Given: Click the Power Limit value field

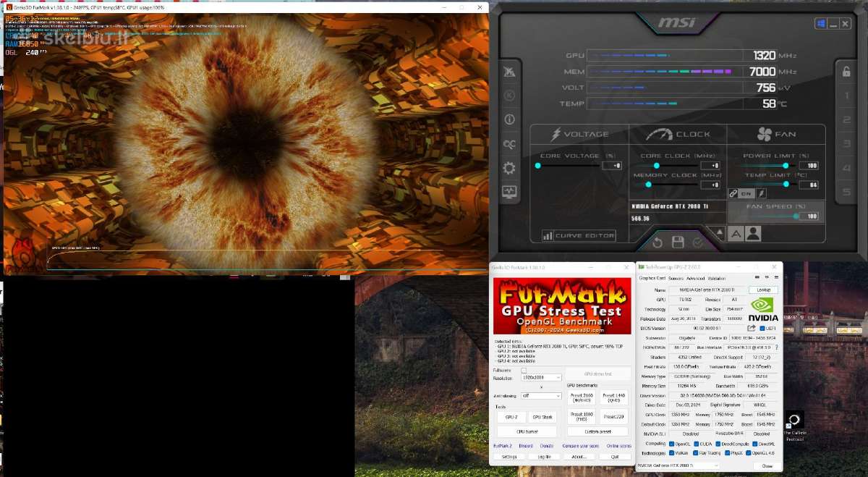Looking at the screenshot, I should pos(809,165).
